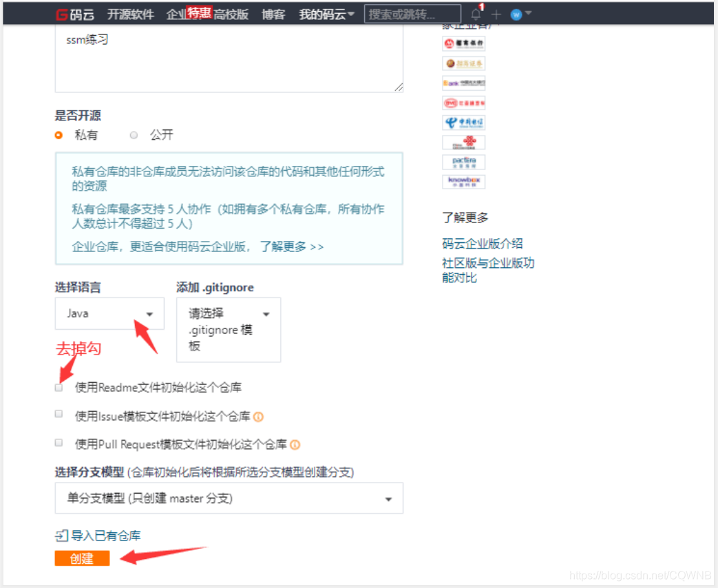Click the China Telecom logo
Image resolution: width=718 pixels, height=588 pixels.
click(x=463, y=123)
